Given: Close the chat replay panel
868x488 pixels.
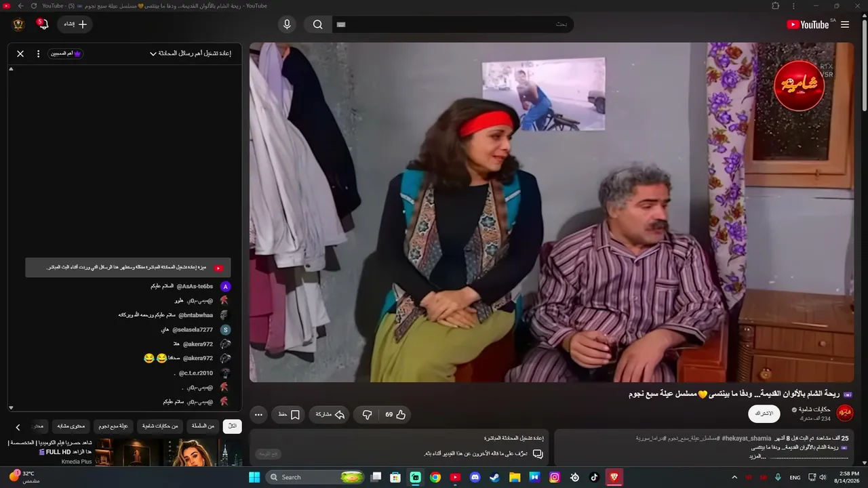Looking at the screenshot, I should [x=20, y=54].
